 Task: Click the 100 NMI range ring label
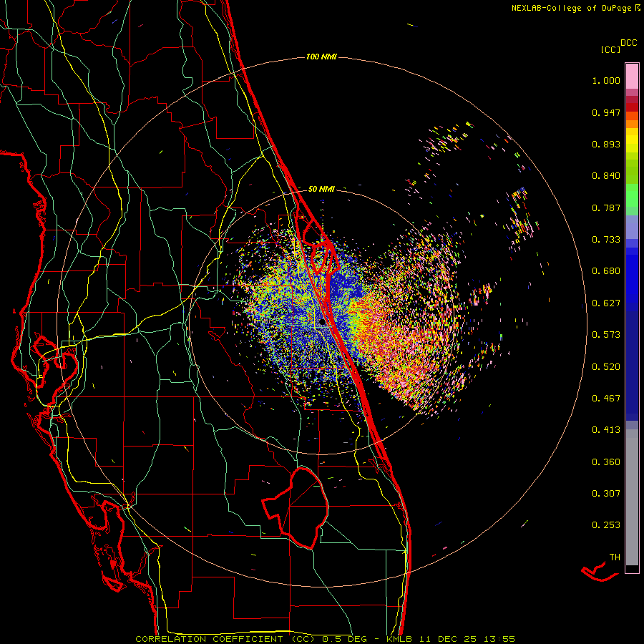tap(321, 57)
